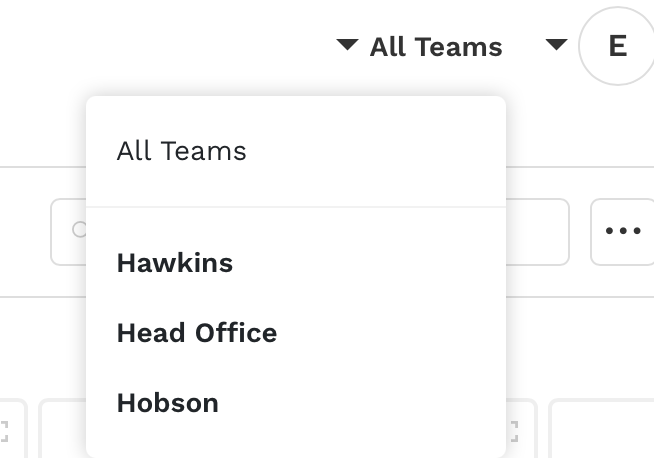Click blank space above All Teams in the dropdown list
This screenshot has height=458, width=654.
point(296,113)
